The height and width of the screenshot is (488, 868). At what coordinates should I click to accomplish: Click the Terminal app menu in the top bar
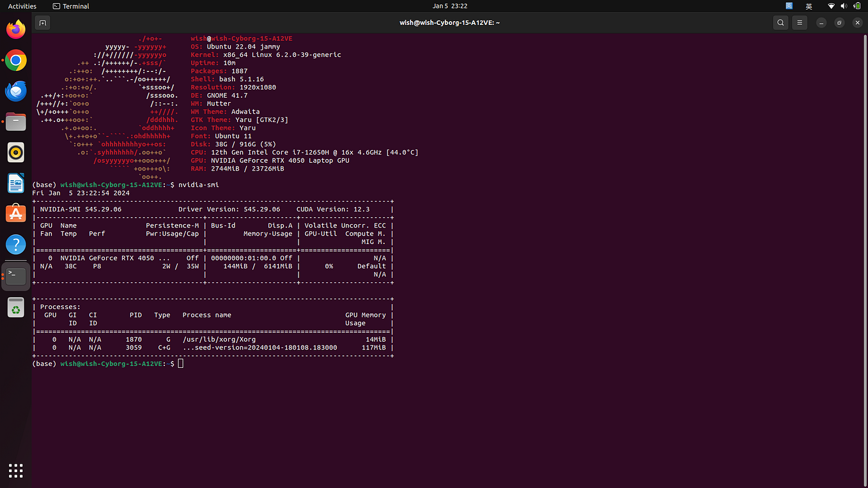point(70,6)
